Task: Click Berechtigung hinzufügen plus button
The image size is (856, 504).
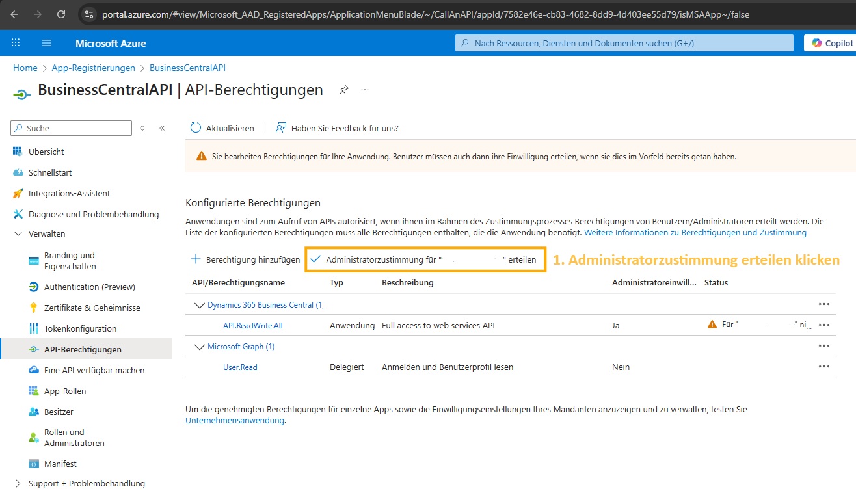Action: (x=245, y=259)
